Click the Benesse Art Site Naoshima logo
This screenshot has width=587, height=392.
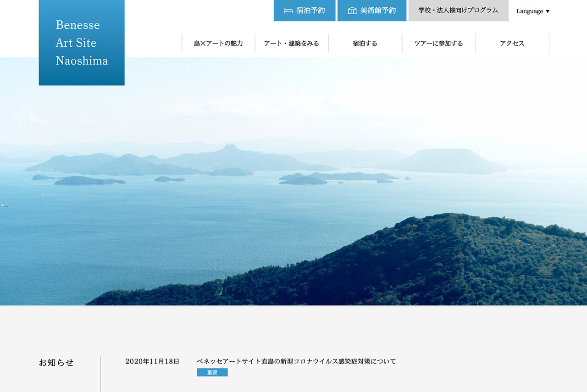[x=82, y=43]
